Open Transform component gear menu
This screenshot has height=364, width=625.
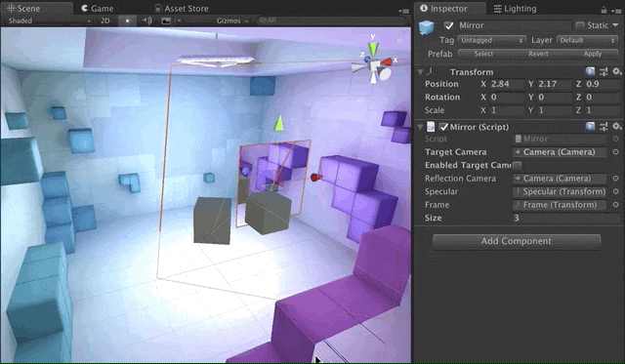(616, 71)
